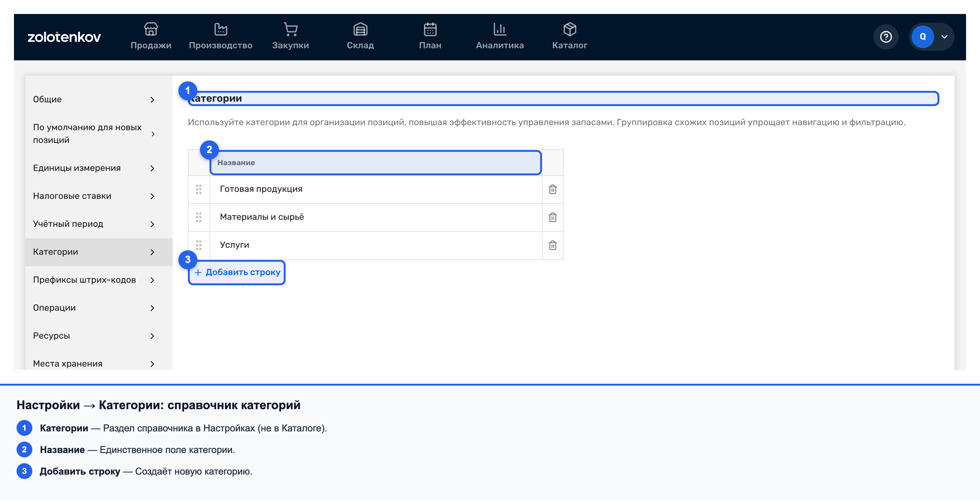Viewport: 980px width, 500px height.
Task: Click the zolotenkov logo
Action: (x=64, y=37)
